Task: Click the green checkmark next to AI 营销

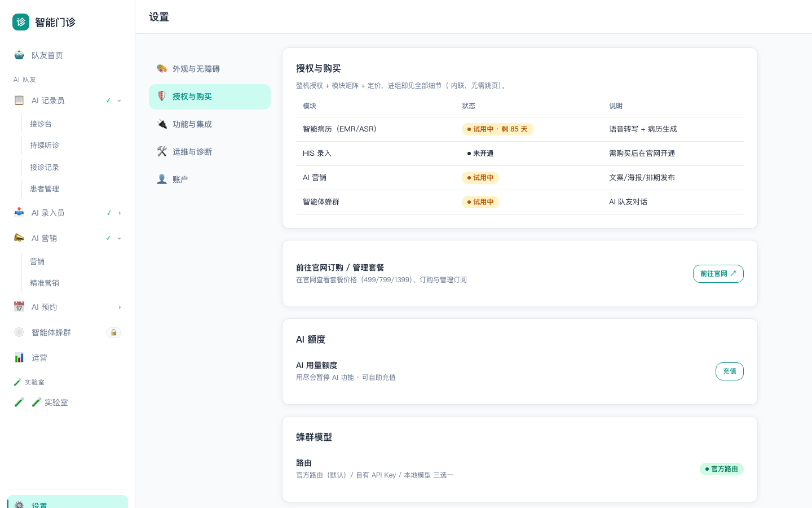Action: [108, 238]
